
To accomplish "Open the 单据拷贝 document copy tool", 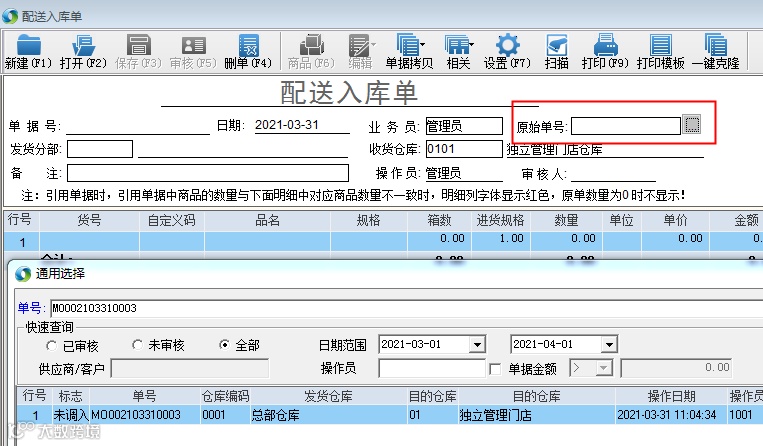I will (409, 52).
